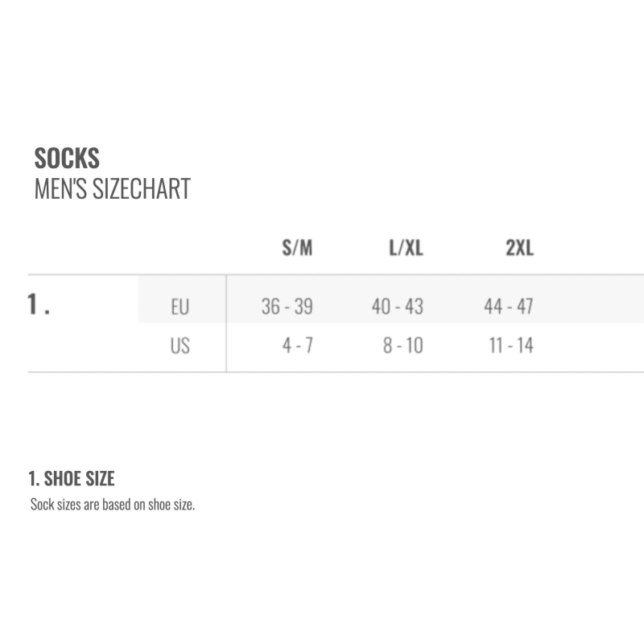Click the line under size headers
This screenshot has height=644, width=644.
(x=336, y=275)
